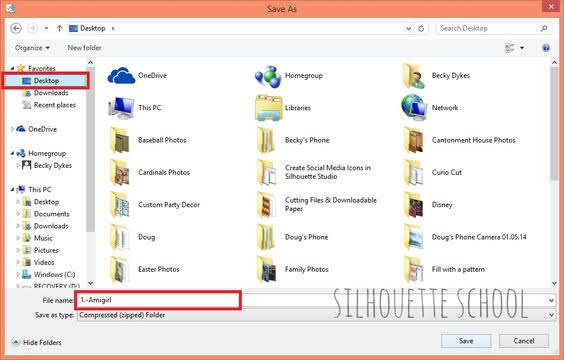Click the refresh icon in the address bar
The height and width of the screenshot is (360, 564).
tap(421, 28)
